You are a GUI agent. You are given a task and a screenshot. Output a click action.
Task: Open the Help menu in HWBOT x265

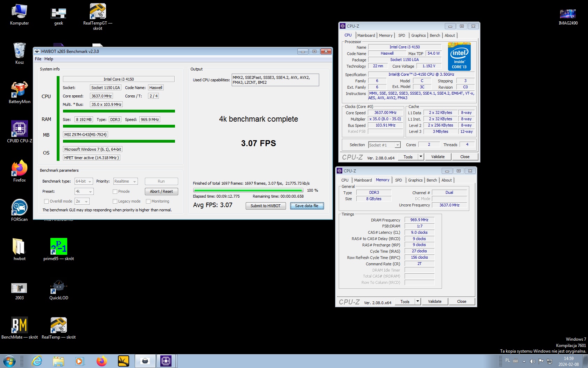[49, 59]
